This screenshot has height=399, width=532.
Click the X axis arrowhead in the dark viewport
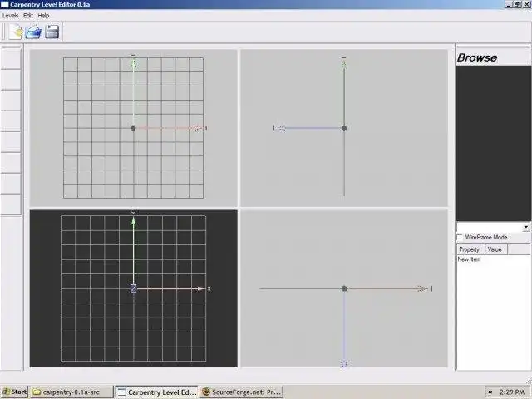point(201,288)
